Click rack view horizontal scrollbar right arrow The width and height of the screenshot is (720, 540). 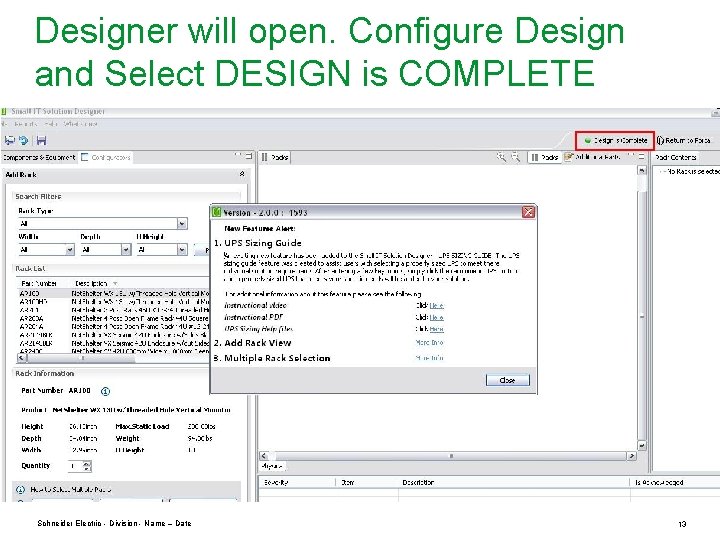(632, 456)
